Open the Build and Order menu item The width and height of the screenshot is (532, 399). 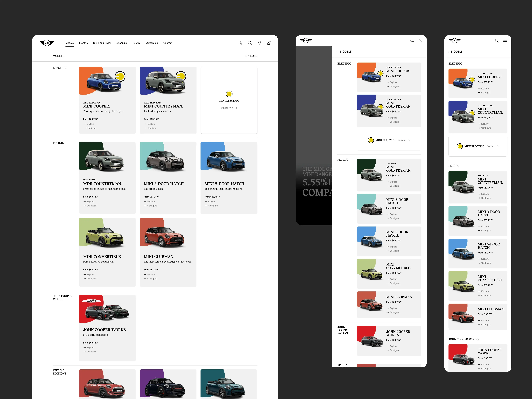tap(102, 43)
